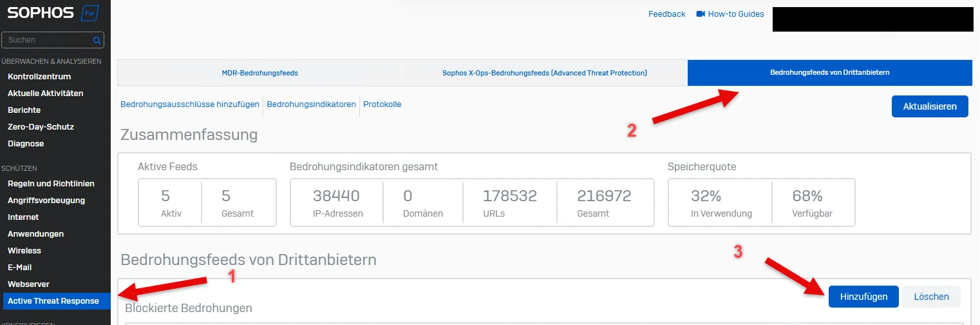Open the How-to Guides link
This screenshot has height=325, width=980.
click(736, 14)
